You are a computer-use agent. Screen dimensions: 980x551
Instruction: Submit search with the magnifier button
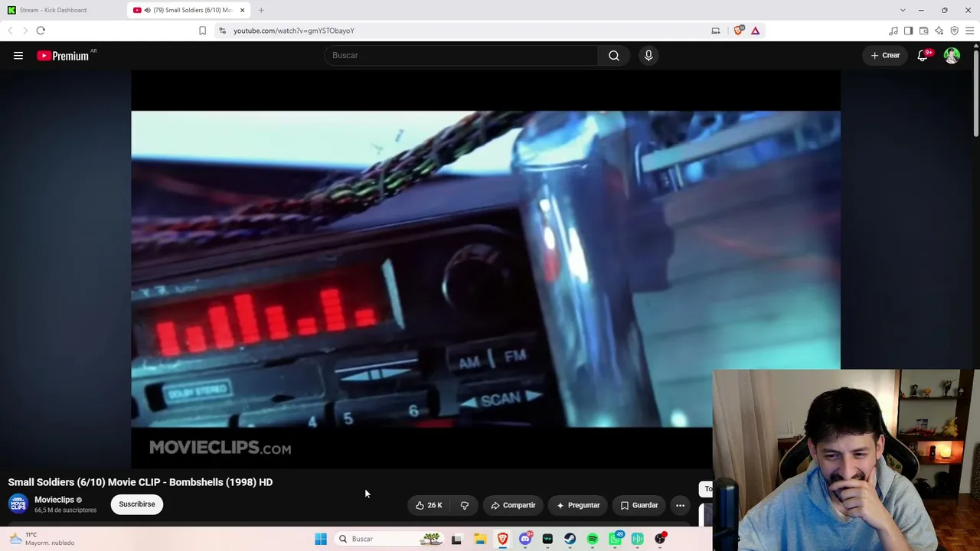coord(614,55)
